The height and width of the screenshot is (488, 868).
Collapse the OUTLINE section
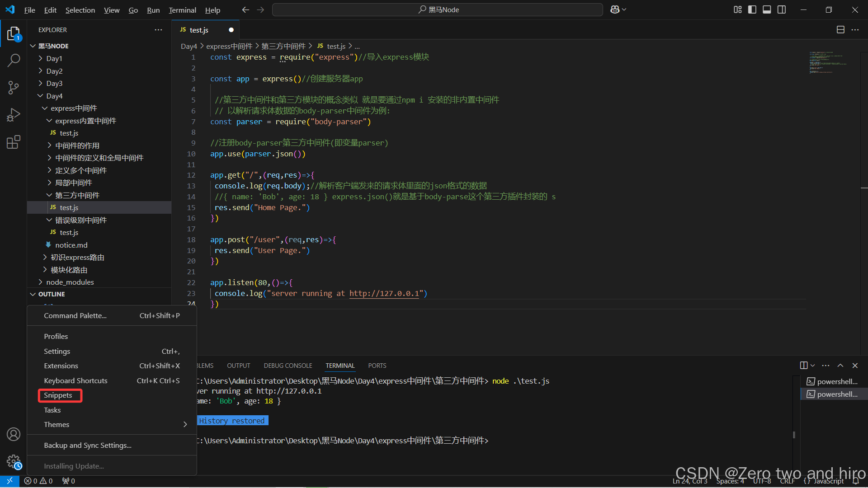52,294
